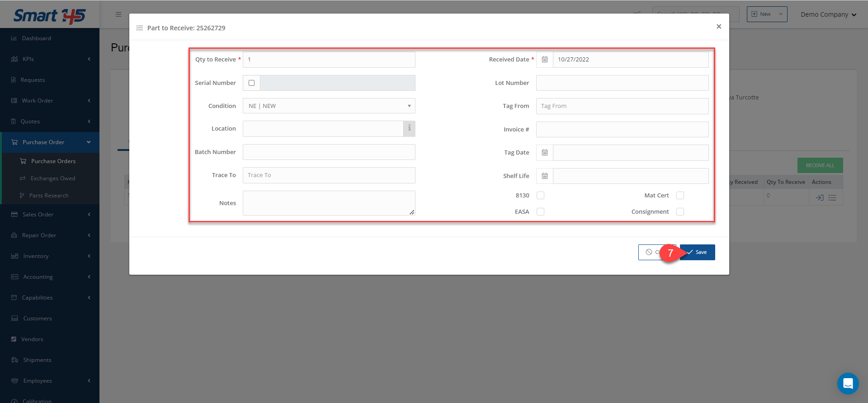Open the Purchase Orders submenu item

[x=51, y=161]
